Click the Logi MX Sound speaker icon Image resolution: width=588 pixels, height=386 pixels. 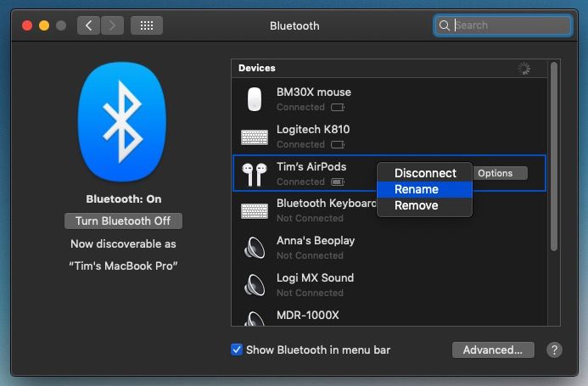pos(254,285)
